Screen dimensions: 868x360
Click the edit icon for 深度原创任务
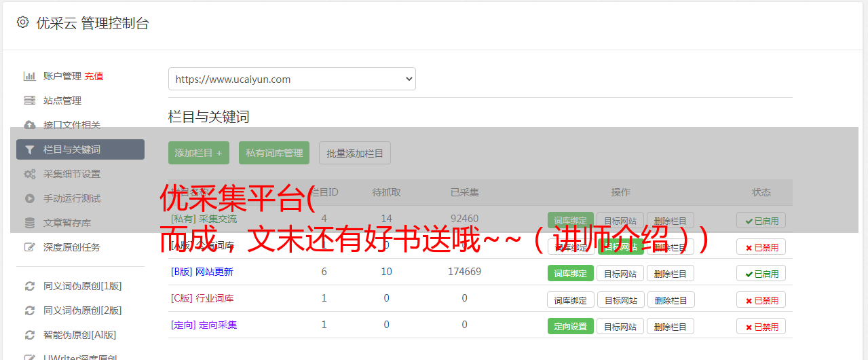coord(29,247)
